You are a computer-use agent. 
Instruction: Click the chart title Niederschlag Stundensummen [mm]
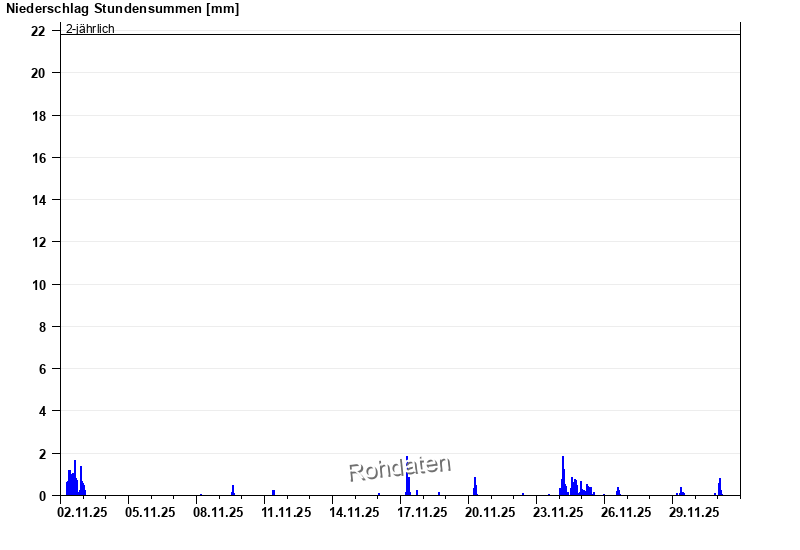122,9
